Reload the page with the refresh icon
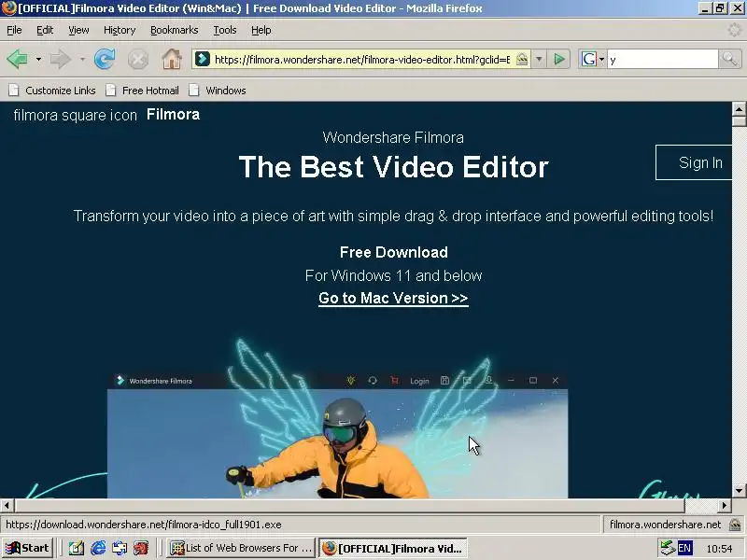Viewport: 747px width, 560px height. [x=105, y=60]
